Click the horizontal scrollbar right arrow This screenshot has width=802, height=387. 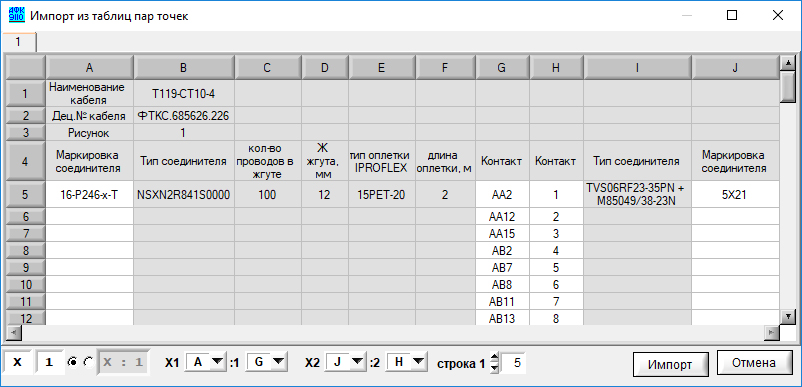pos(771,332)
